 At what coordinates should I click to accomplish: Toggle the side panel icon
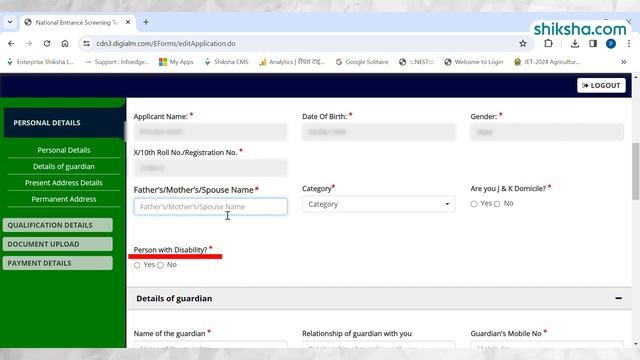pyautogui.click(x=593, y=43)
